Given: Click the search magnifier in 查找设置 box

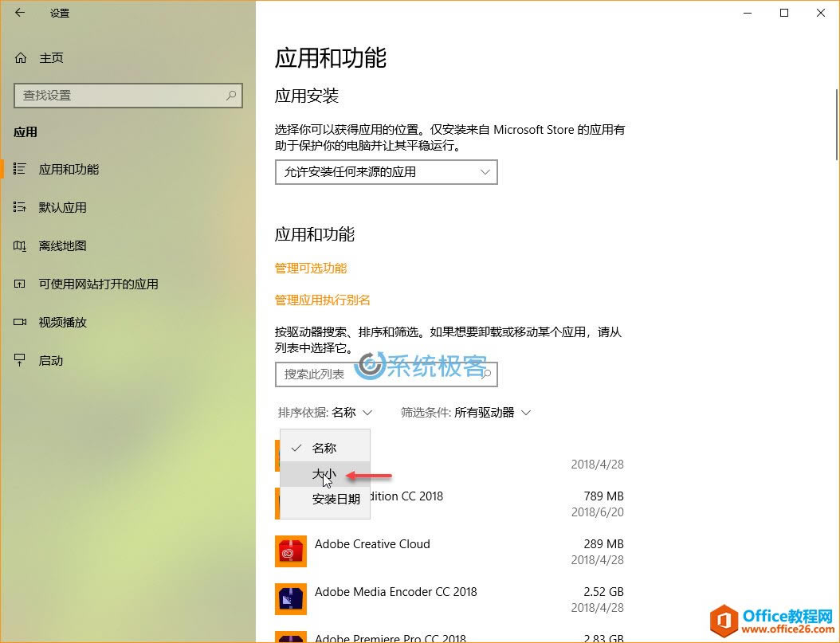Looking at the screenshot, I should click(231, 96).
